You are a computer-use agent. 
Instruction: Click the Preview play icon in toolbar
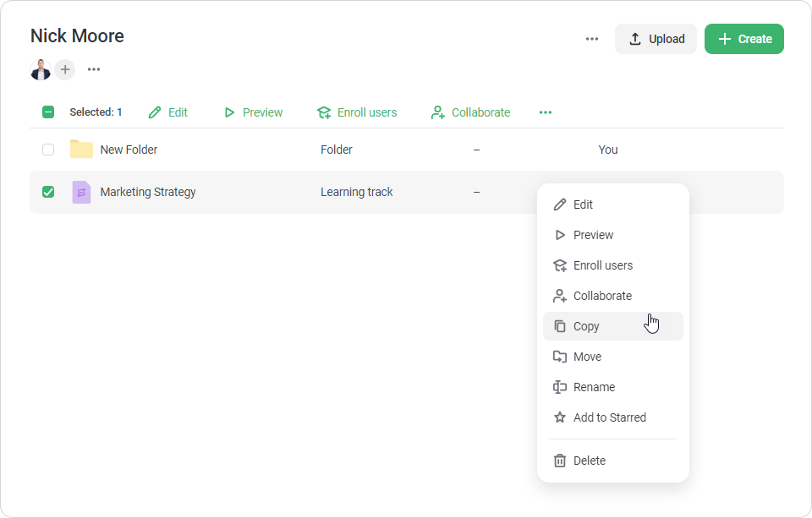[x=229, y=112]
